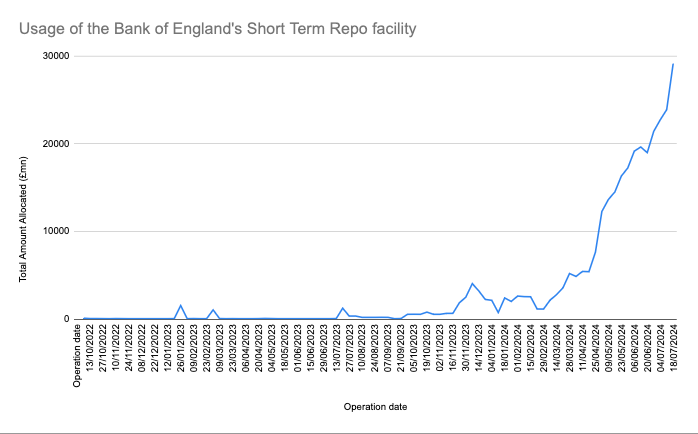The width and height of the screenshot is (698, 434).
Task: Click the 0 y-axis label
Action: pyautogui.click(x=67, y=319)
